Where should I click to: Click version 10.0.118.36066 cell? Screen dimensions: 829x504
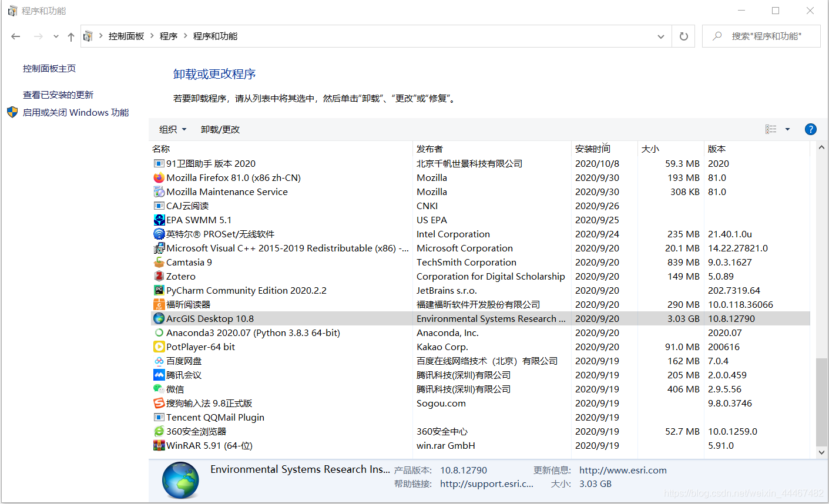(740, 304)
